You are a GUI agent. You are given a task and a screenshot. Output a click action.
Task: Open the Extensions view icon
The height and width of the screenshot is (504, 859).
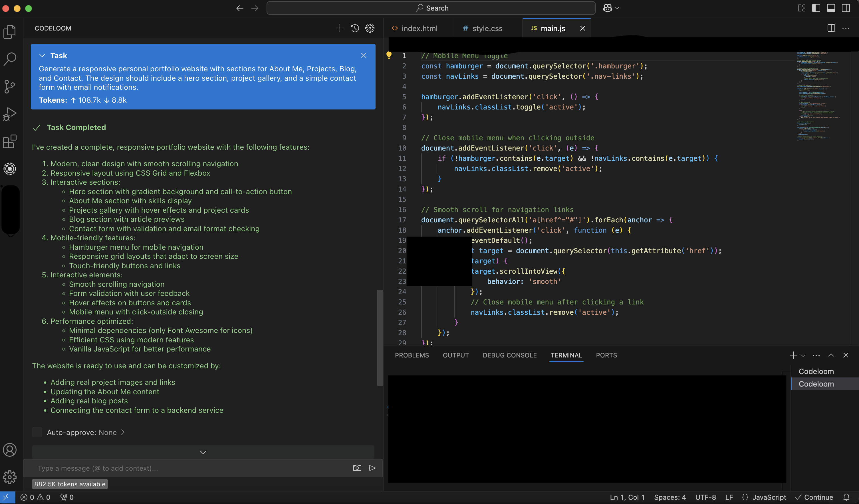coord(9,141)
